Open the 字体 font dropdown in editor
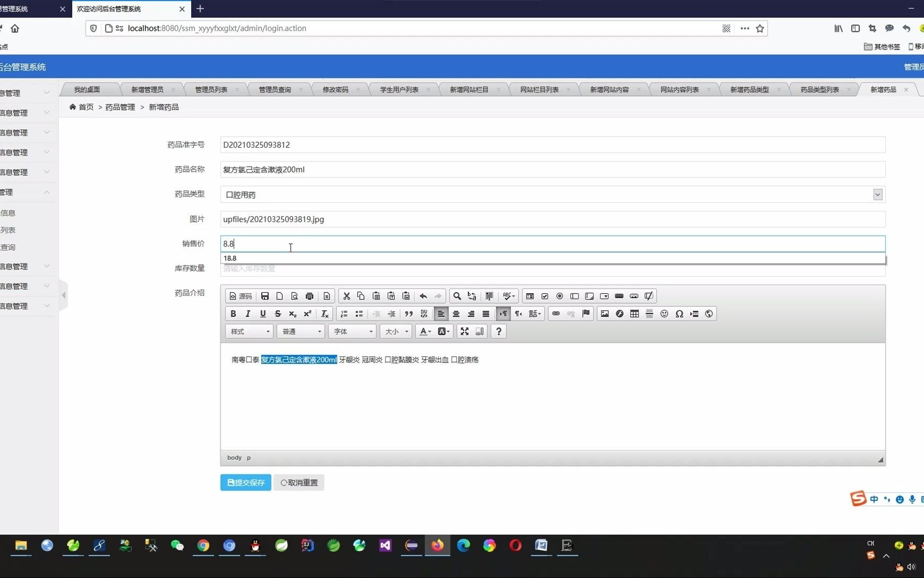Viewport: 924px width, 578px height. (x=352, y=331)
